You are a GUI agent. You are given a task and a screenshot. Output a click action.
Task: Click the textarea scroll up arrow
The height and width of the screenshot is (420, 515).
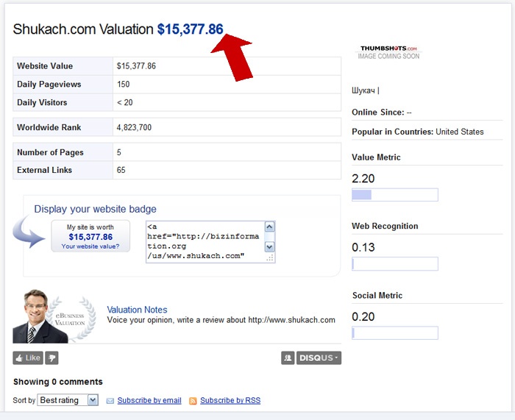(x=270, y=227)
